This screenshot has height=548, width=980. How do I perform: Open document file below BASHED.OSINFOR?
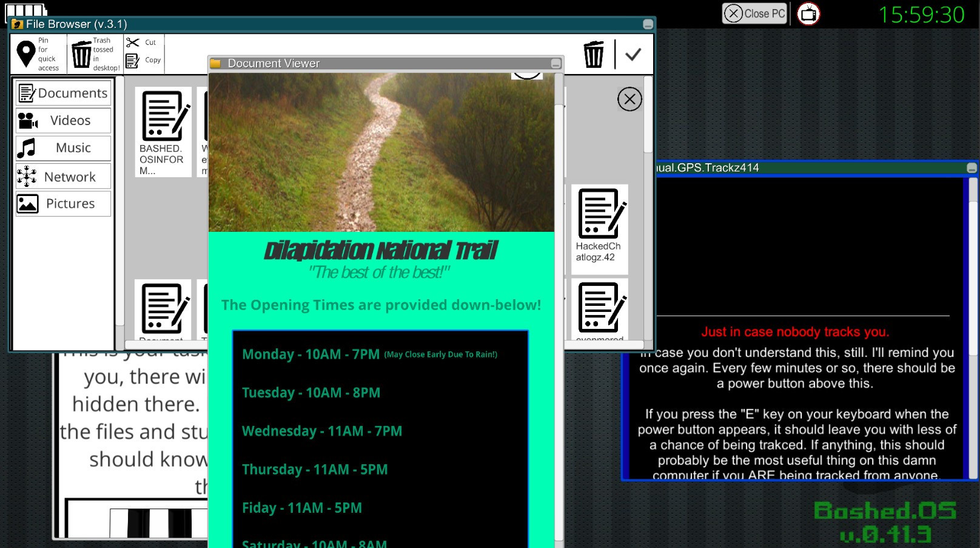tap(163, 310)
